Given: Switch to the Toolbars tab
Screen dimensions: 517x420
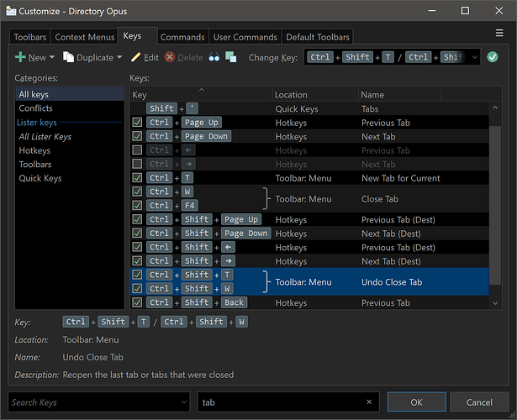Looking at the screenshot, I should point(30,37).
